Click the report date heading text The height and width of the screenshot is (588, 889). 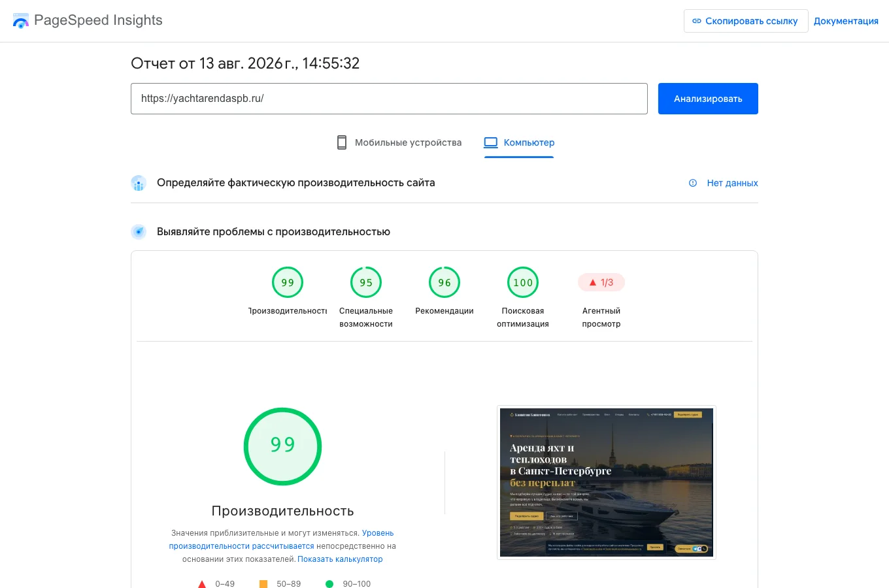tap(245, 63)
